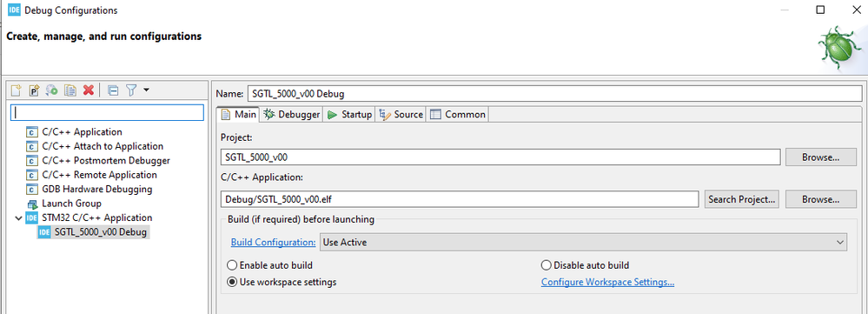This screenshot has width=868, height=314.
Task: Switch to the Source tab
Action: click(401, 115)
